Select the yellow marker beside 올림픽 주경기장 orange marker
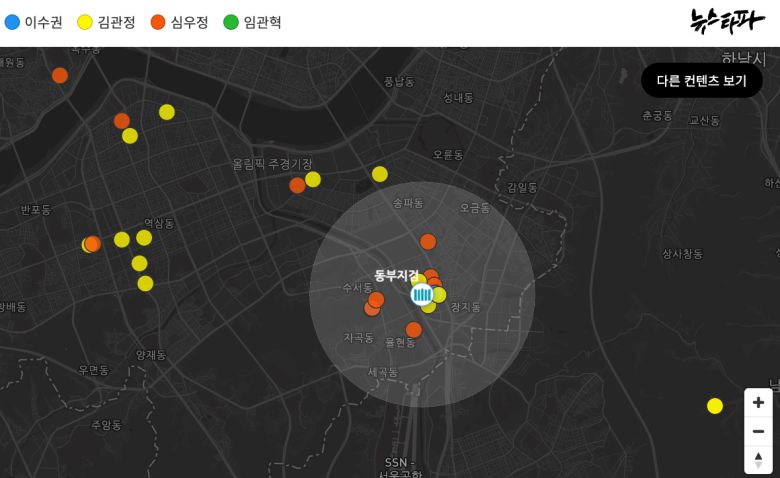The height and width of the screenshot is (478, 780). pos(313,179)
